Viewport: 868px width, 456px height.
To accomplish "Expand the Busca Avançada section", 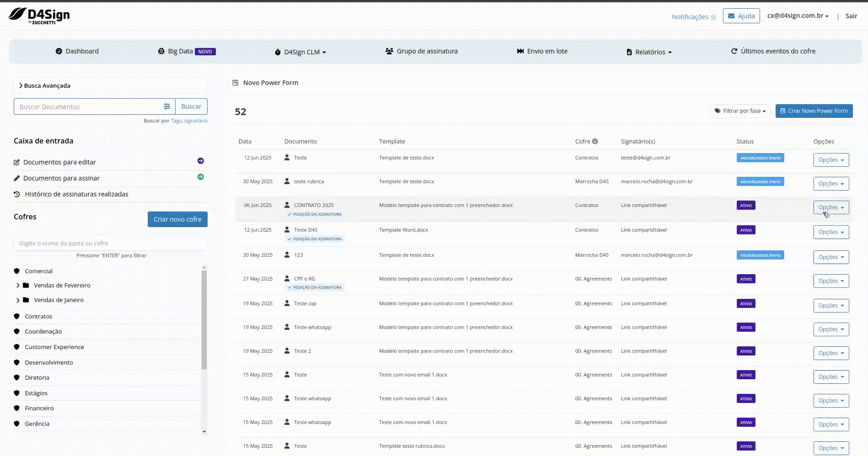I will 45,85.
